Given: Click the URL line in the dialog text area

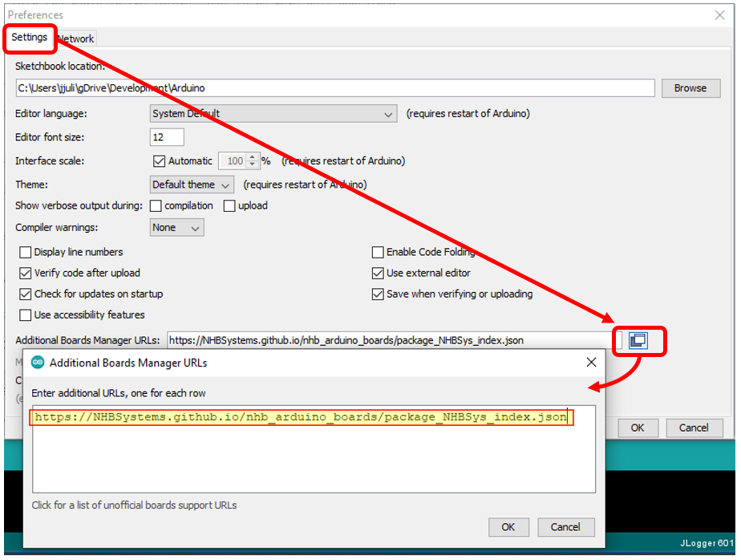Looking at the screenshot, I should (x=301, y=417).
